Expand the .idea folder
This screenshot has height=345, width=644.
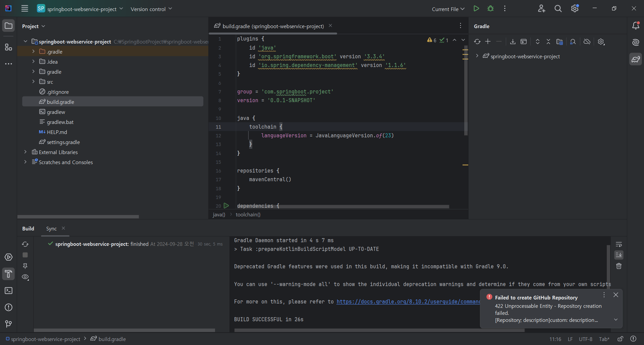click(x=33, y=61)
